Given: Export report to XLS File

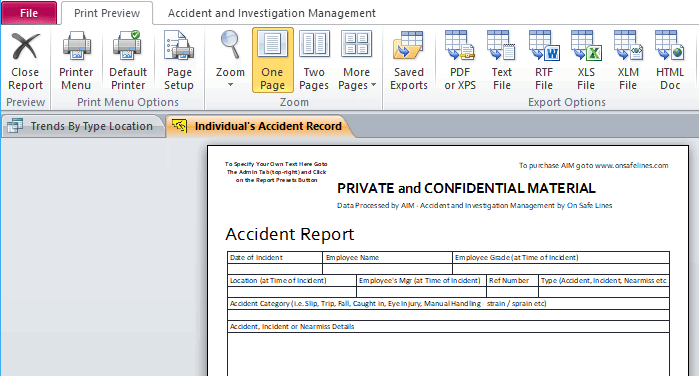Looking at the screenshot, I should click(586, 61).
